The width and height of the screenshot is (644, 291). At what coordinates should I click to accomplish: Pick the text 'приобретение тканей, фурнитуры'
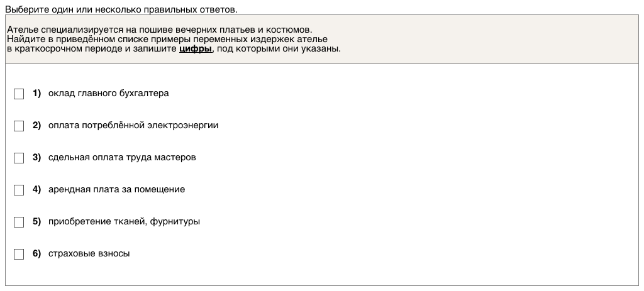point(124,222)
